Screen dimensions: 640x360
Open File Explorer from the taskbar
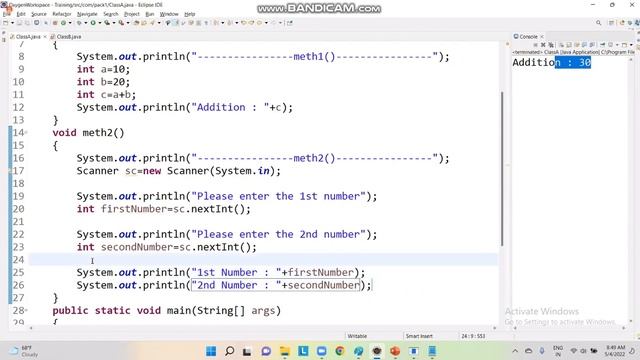tap(284, 351)
